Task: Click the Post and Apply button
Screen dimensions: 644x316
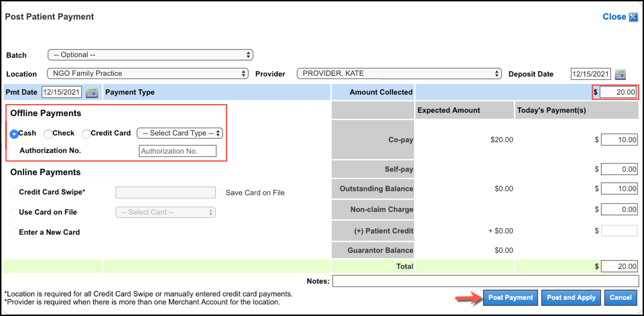Action: click(x=571, y=298)
